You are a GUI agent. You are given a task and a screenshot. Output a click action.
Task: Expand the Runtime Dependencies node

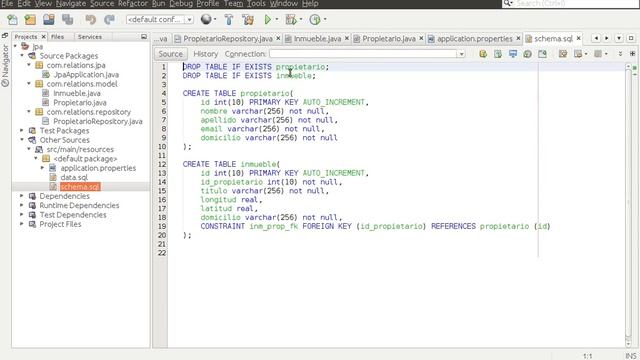pos(22,205)
